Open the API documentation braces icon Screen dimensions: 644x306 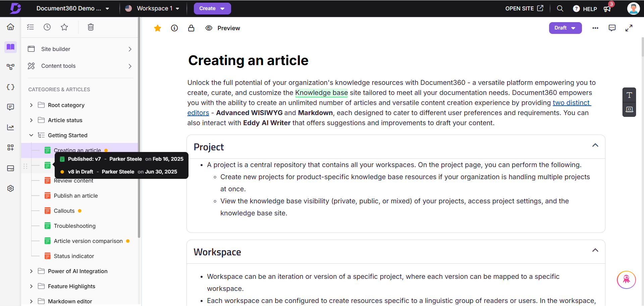pyautogui.click(x=10, y=87)
